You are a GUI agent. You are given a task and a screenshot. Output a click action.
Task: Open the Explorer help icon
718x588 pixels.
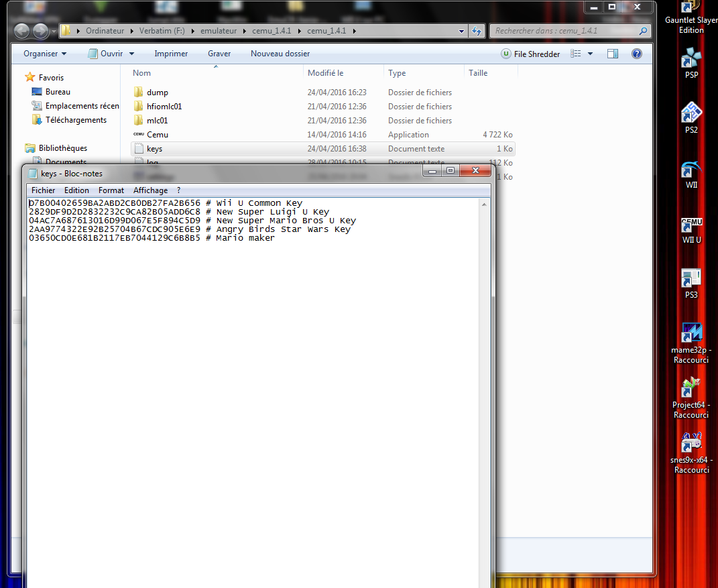click(637, 54)
